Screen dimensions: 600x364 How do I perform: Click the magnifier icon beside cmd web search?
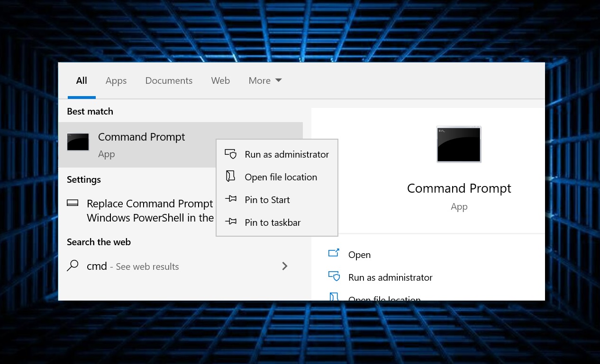point(73,266)
